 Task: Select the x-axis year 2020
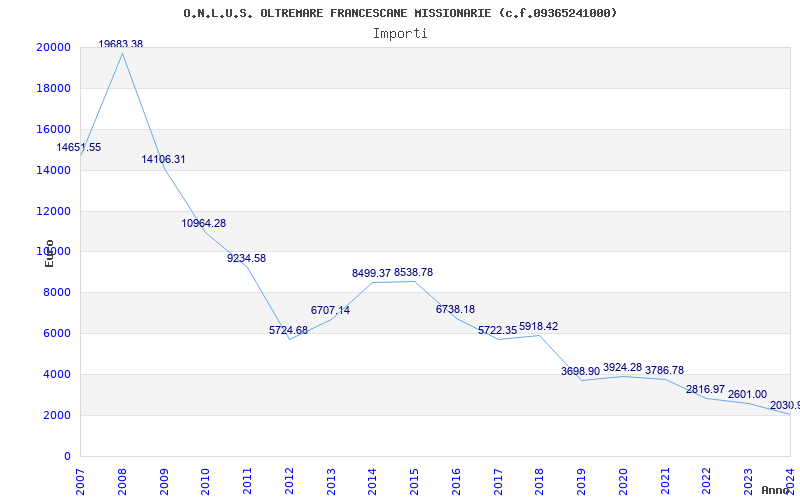pos(623,481)
